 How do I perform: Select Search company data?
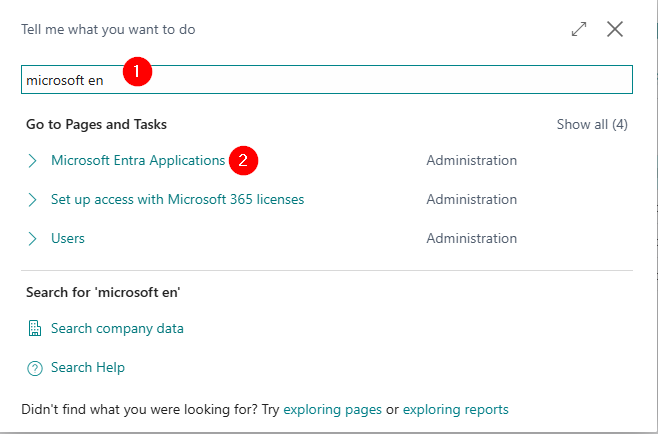pyautogui.click(x=117, y=328)
